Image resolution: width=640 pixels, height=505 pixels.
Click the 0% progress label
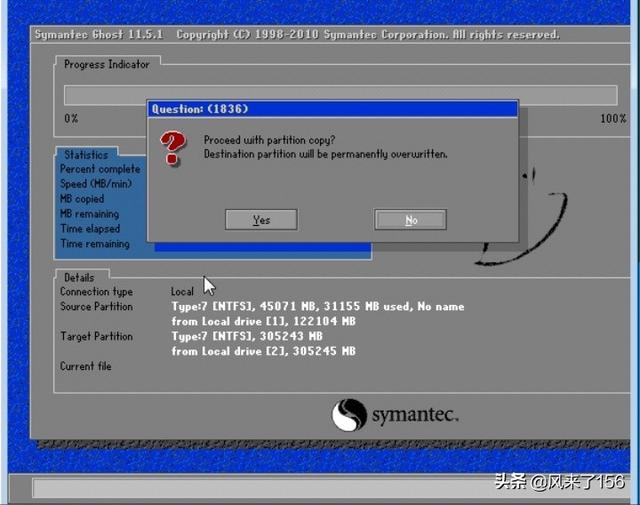(71, 119)
